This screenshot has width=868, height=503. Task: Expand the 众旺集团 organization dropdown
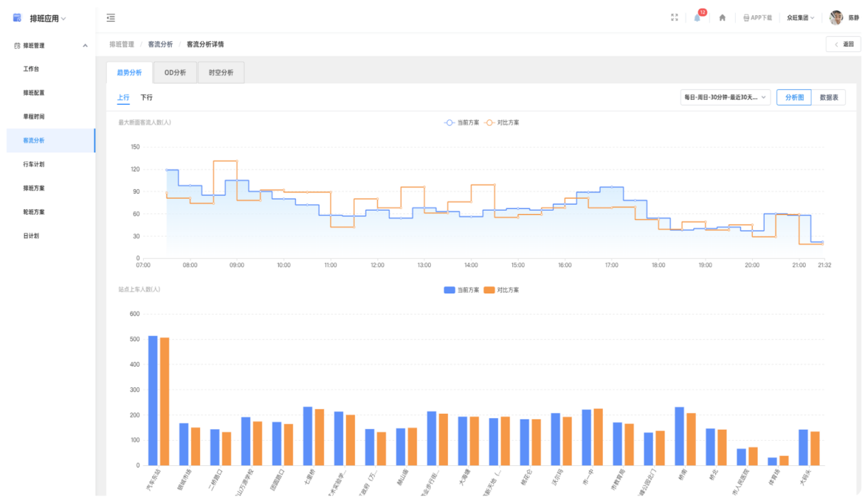[x=800, y=18]
